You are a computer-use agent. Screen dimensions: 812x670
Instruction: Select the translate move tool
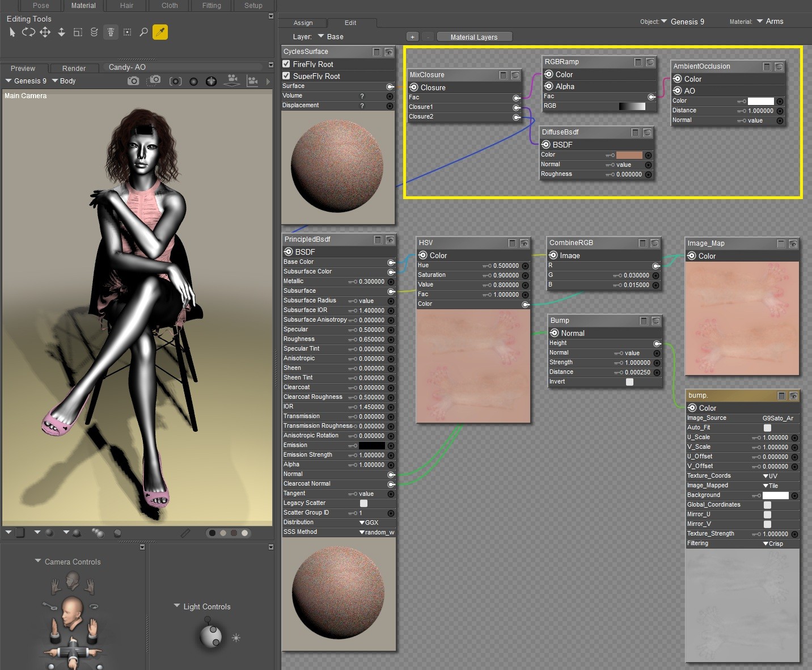[x=45, y=32]
